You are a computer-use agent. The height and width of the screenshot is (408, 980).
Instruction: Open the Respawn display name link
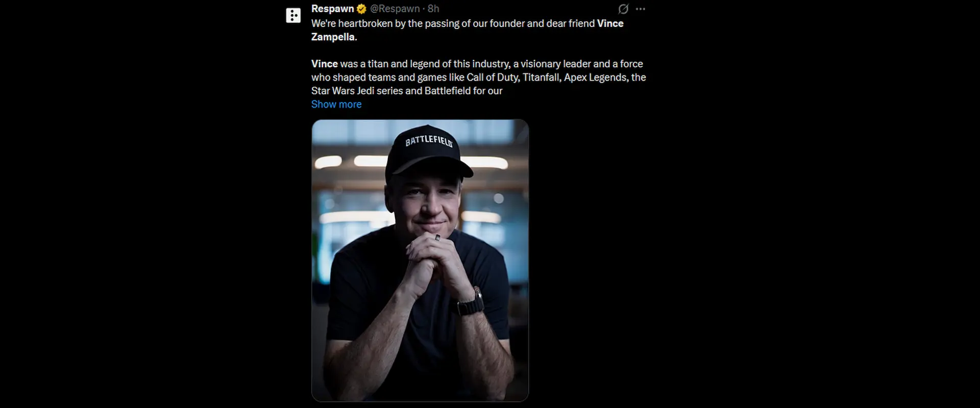(332, 9)
